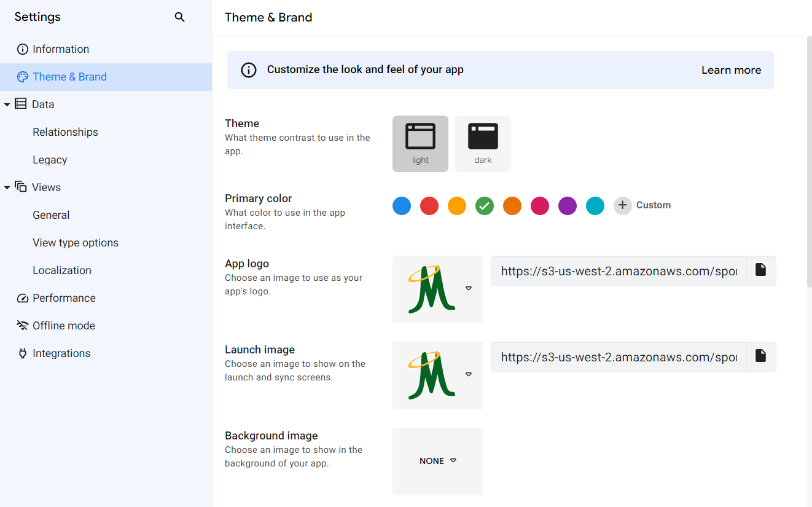Open the Background image NONE dropdown
The width and height of the screenshot is (812, 507).
438,461
